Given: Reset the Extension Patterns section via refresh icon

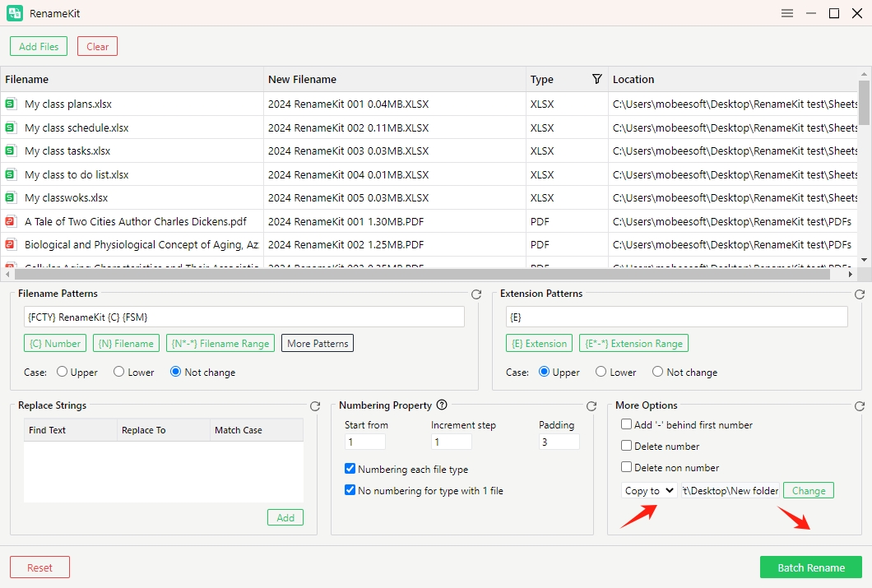Looking at the screenshot, I should pos(860,294).
